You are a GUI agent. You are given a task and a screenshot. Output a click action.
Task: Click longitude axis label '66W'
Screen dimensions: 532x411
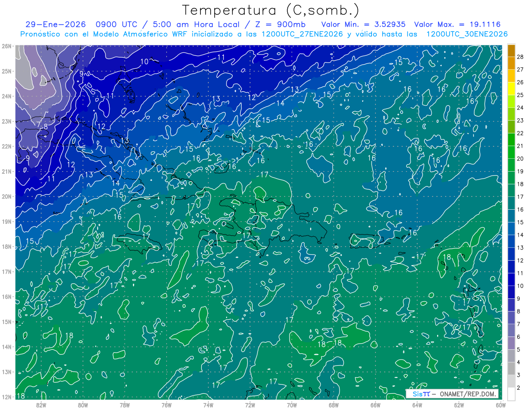point(375,404)
